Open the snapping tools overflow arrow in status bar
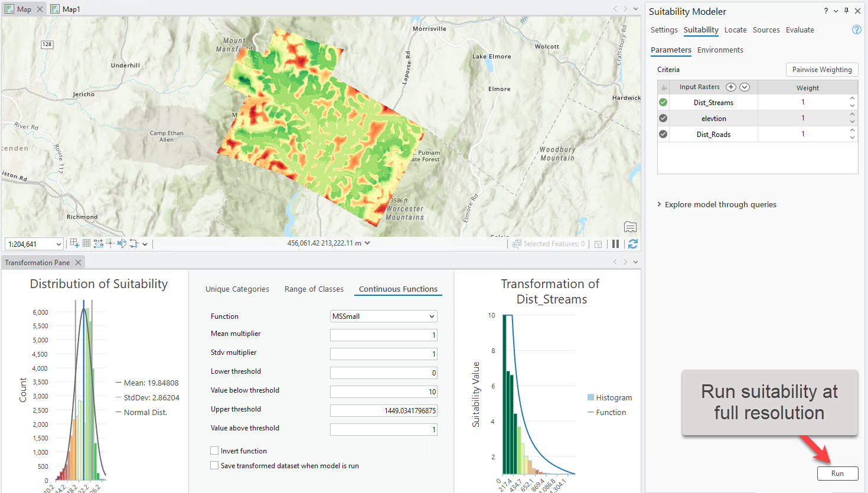Image resolution: width=868 pixels, height=493 pixels. click(x=145, y=244)
